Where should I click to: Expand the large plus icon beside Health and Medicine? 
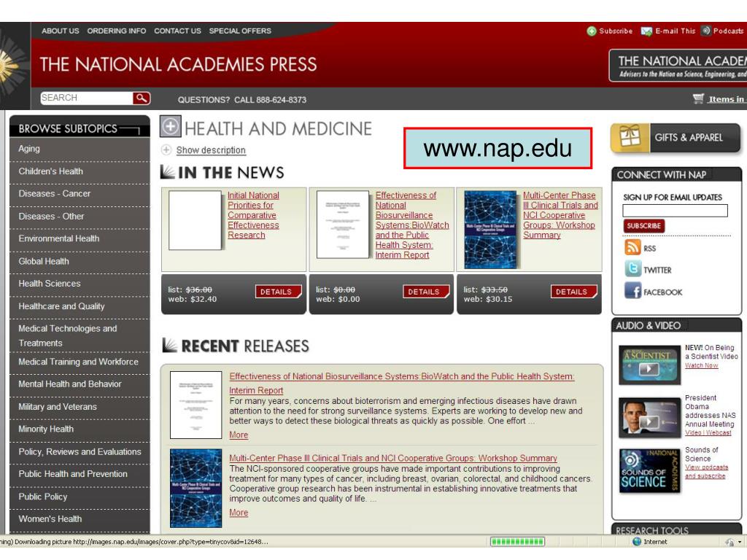pyautogui.click(x=171, y=127)
